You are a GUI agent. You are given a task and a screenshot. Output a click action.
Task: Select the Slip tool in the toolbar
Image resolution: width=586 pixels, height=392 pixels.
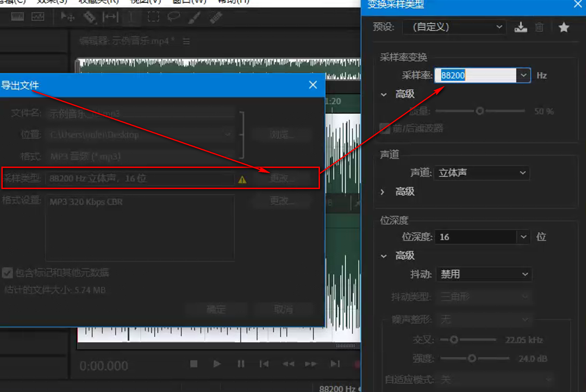[110, 17]
